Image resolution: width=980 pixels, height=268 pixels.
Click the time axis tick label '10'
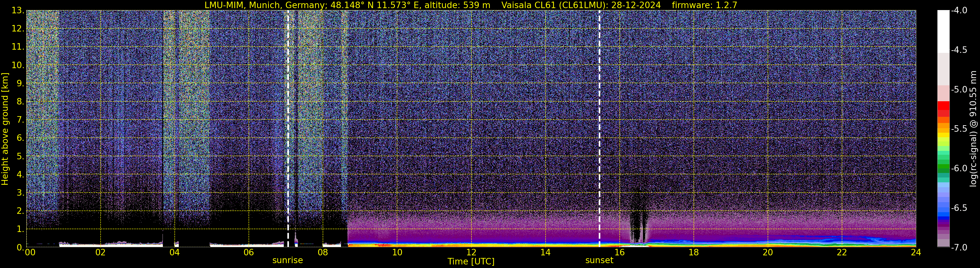397,252
